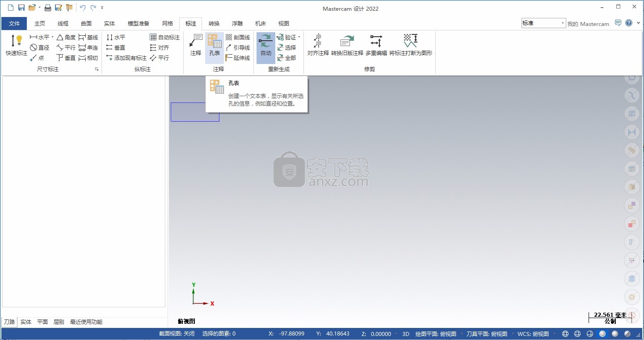The height and width of the screenshot is (340, 644).
Task: Click 全部 in the 重新生成 group
Action: pyautogui.click(x=286, y=58)
